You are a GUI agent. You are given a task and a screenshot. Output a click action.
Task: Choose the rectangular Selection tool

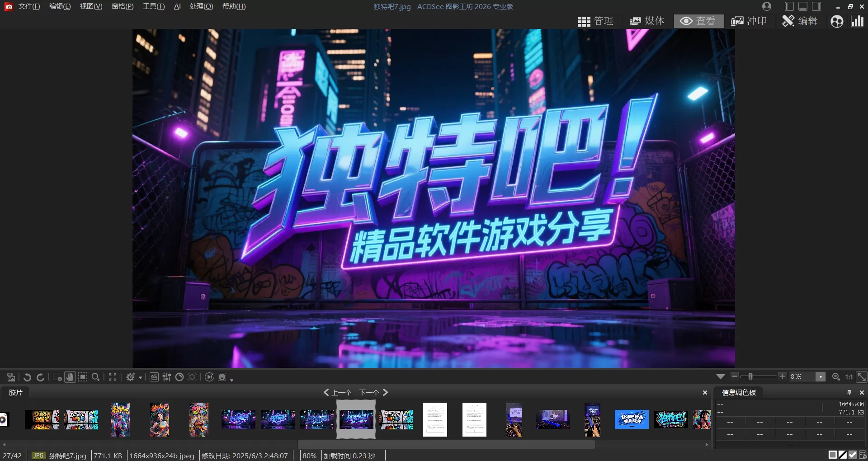pyautogui.click(x=83, y=377)
